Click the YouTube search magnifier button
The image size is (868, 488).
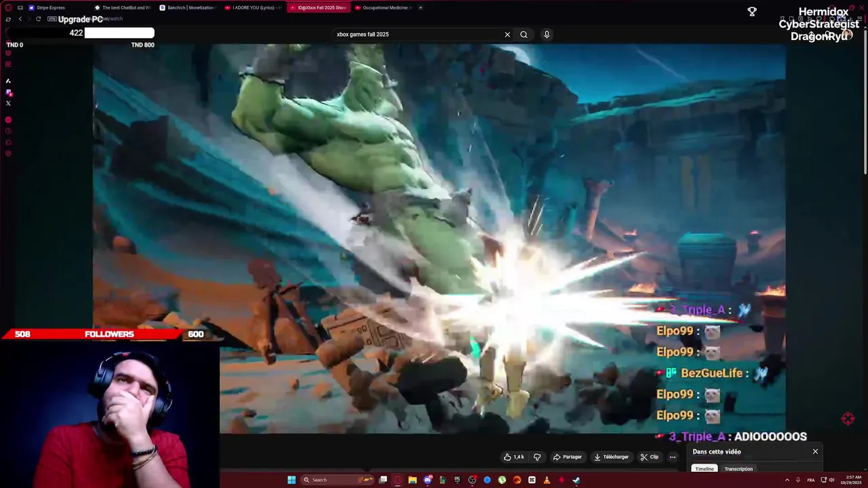click(x=524, y=34)
